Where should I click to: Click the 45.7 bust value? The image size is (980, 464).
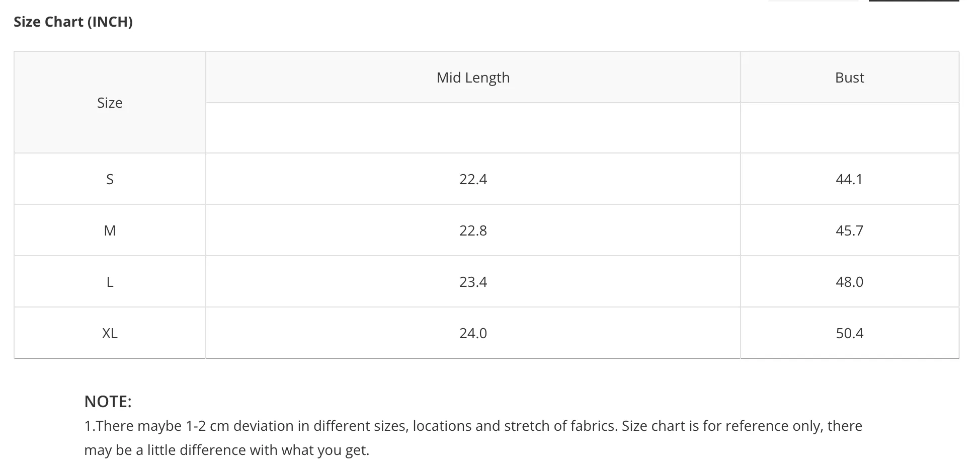click(x=850, y=230)
